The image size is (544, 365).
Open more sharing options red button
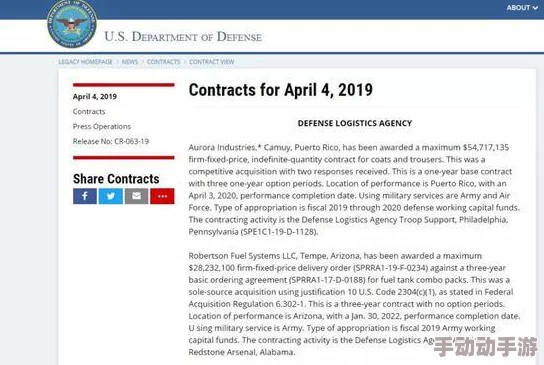click(x=162, y=196)
